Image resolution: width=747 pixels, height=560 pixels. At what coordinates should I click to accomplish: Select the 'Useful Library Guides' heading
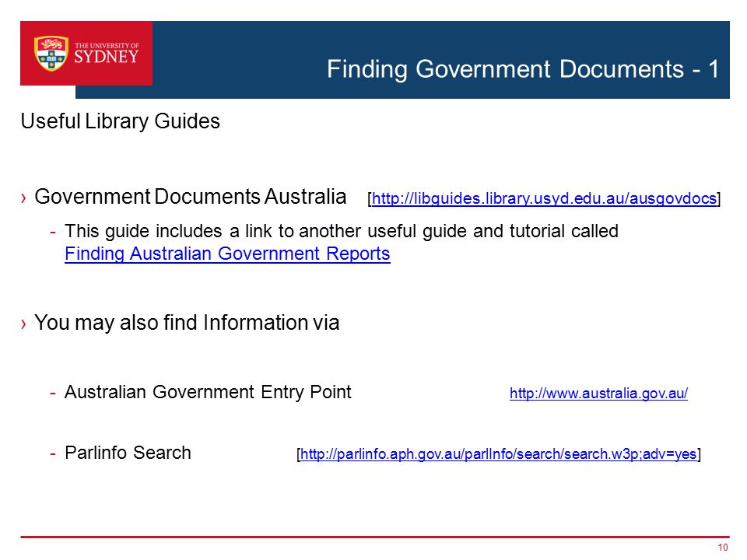point(120,121)
